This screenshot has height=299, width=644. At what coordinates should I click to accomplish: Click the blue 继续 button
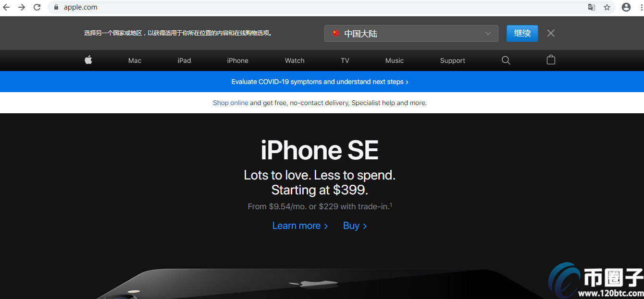(x=522, y=33)
